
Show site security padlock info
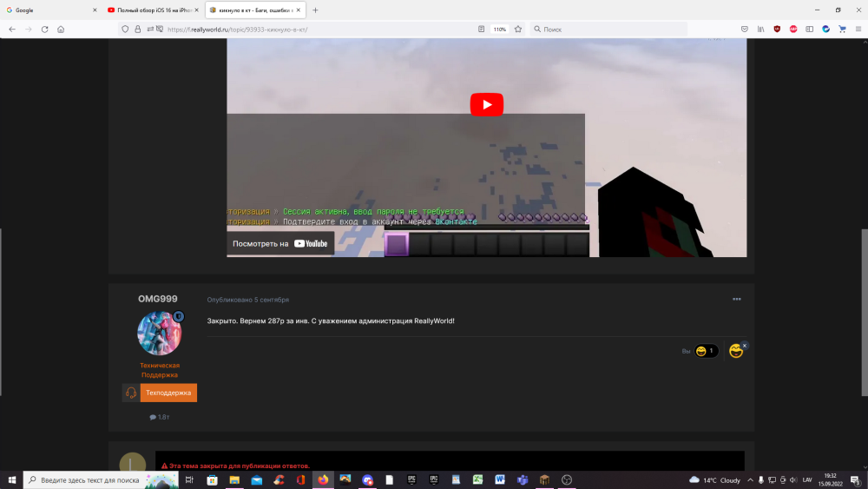point(138,30)
